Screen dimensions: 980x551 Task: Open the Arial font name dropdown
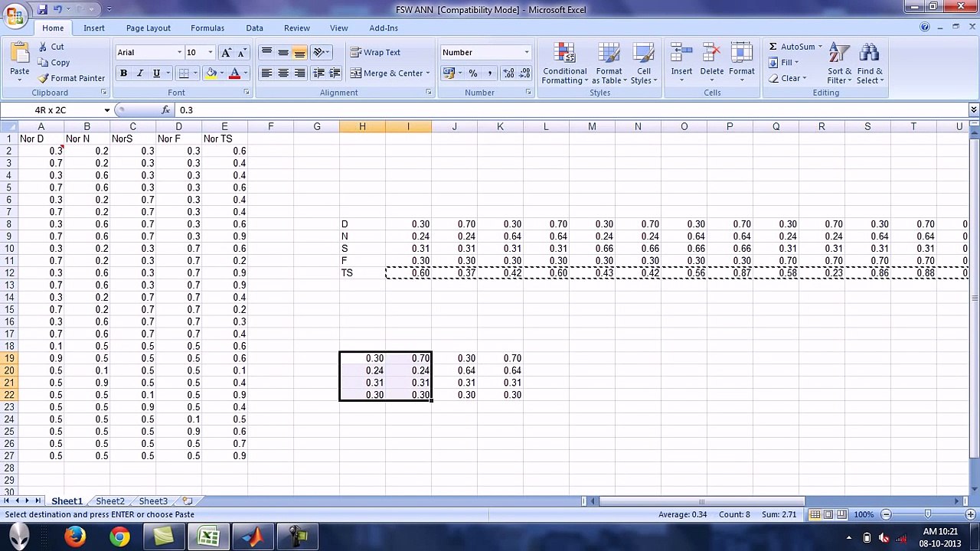tap(180, 53)
